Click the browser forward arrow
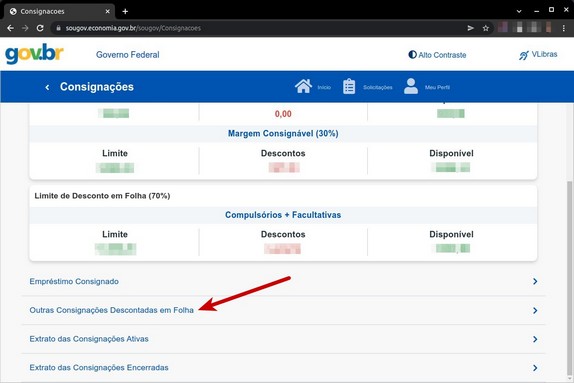Screen dimensions: 574x383 (x=25, y=28)
